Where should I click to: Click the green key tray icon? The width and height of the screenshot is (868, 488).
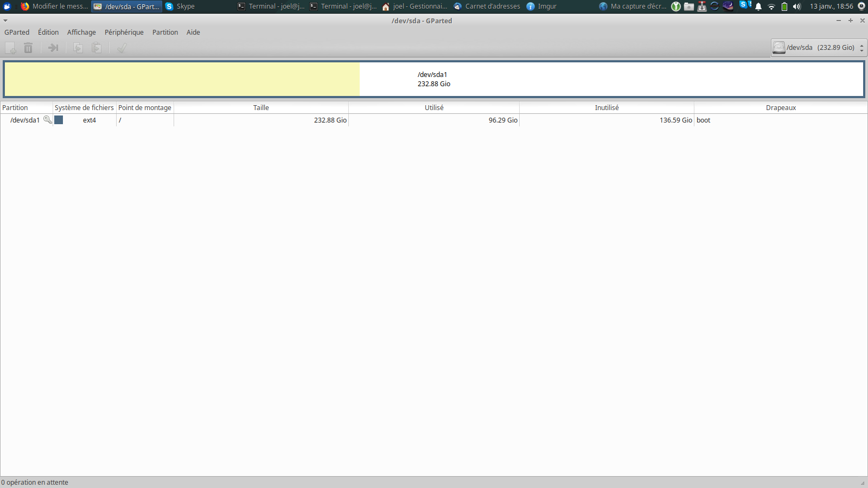[x=676, y=7]
